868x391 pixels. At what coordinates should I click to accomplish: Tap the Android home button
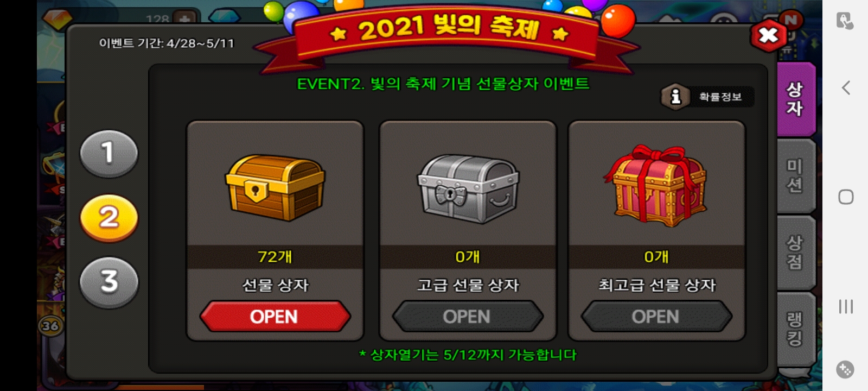pos(846,197)
